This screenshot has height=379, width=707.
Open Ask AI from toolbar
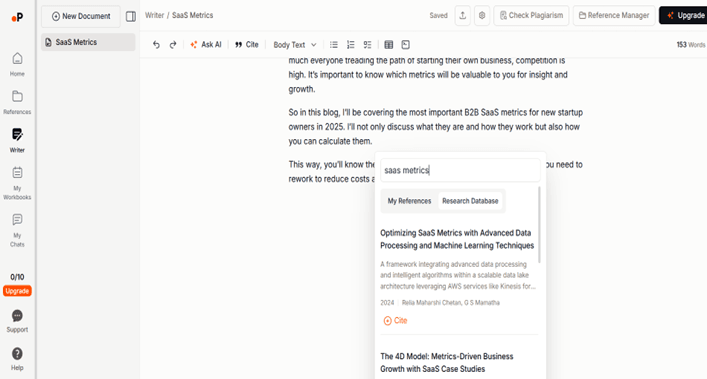pos(206,45)
